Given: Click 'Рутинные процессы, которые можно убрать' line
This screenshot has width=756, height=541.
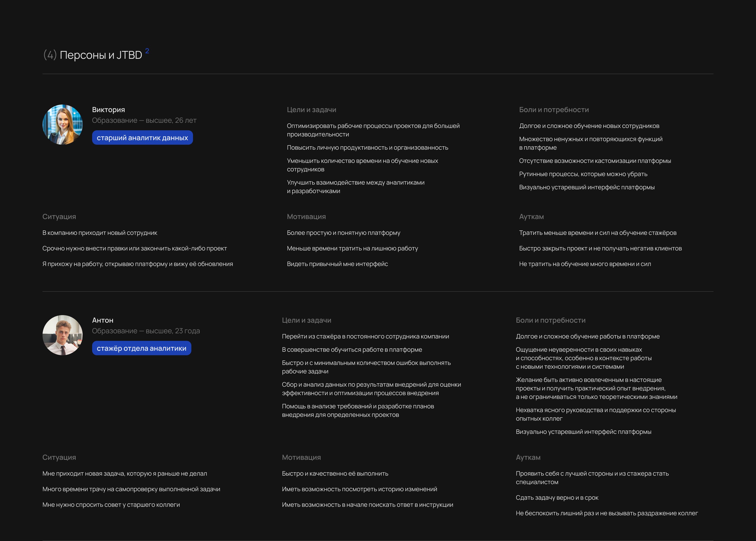Looking at the screenshot, I should 583,174.
